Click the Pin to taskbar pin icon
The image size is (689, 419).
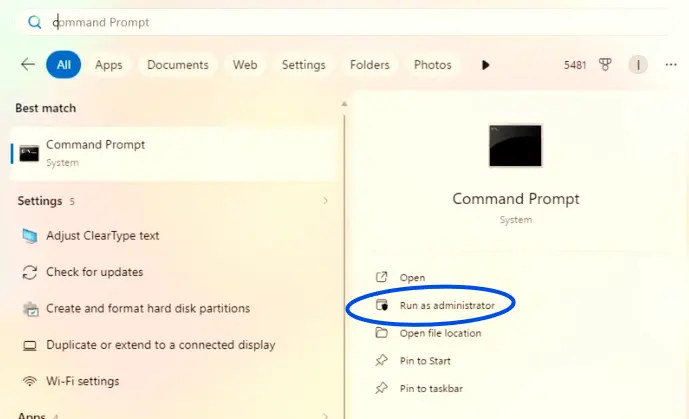tap(381, 388)
